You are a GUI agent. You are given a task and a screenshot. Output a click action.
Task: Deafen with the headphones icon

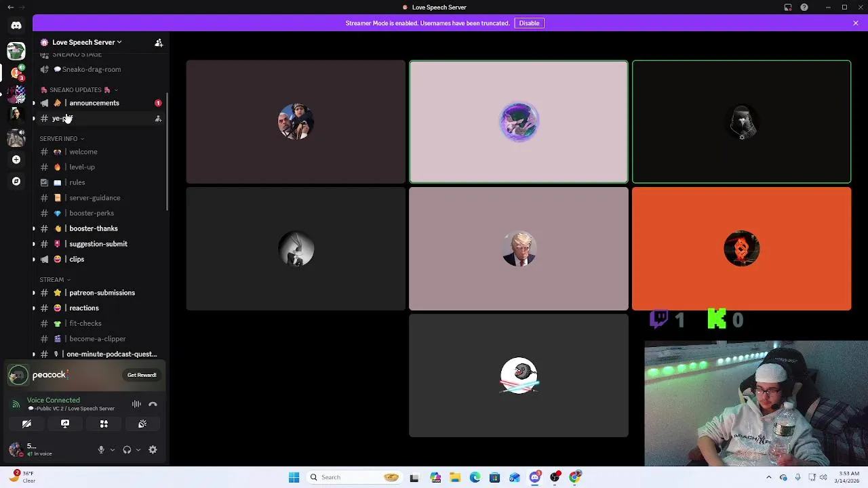click(127, 449)
